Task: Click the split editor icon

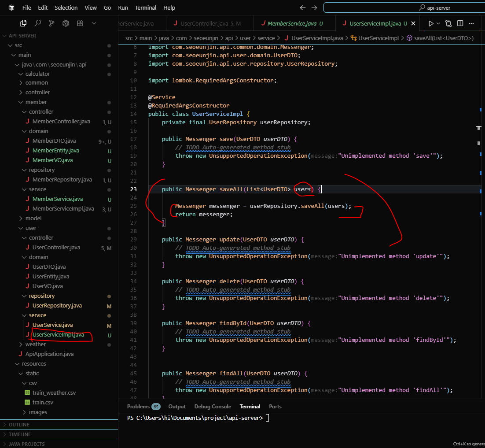Action: click(460, 23)
